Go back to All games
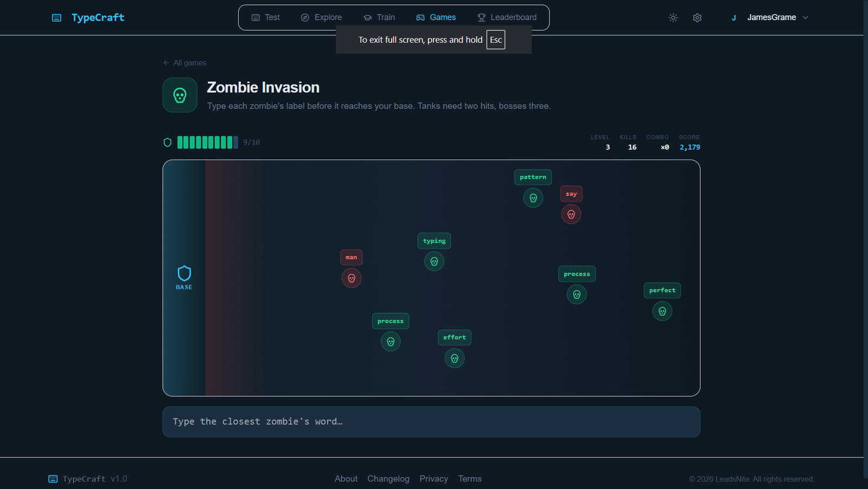This screenshot has width=868, height=489. [x=185, y=63]
